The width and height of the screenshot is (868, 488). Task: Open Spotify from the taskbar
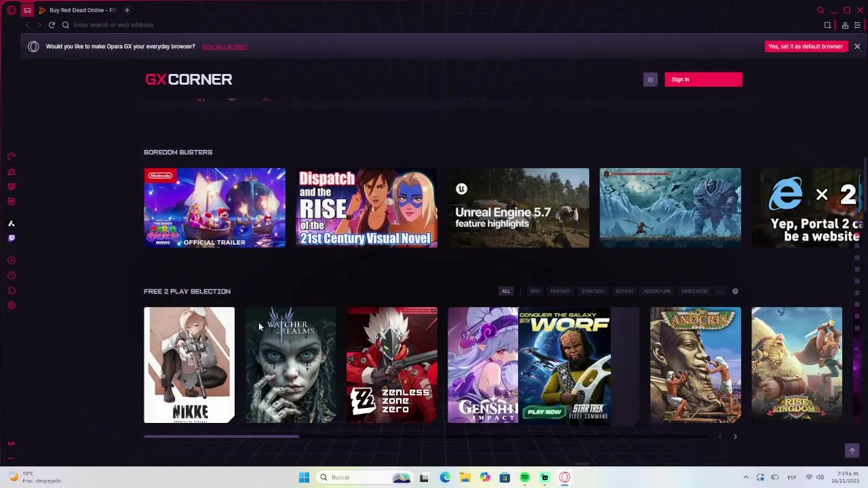(525, 477)
